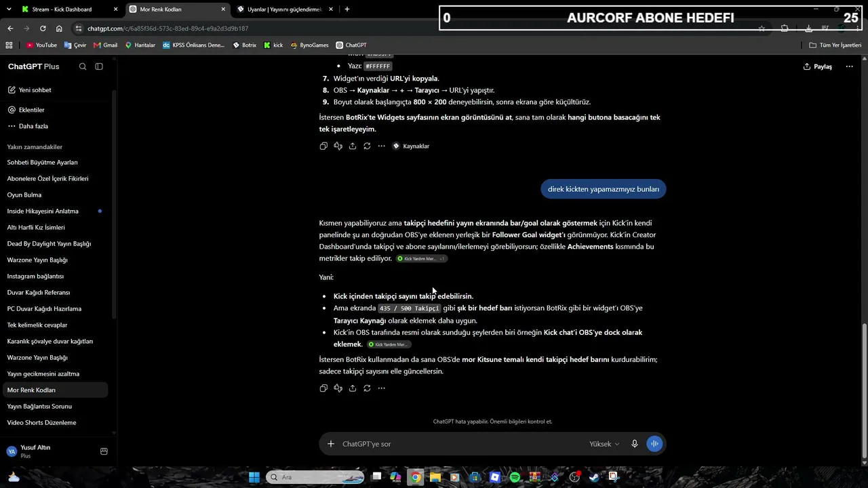This screenshot has width=868, height=488.
Task: Open the Gmail bookmark
Action: pos(105,45)
